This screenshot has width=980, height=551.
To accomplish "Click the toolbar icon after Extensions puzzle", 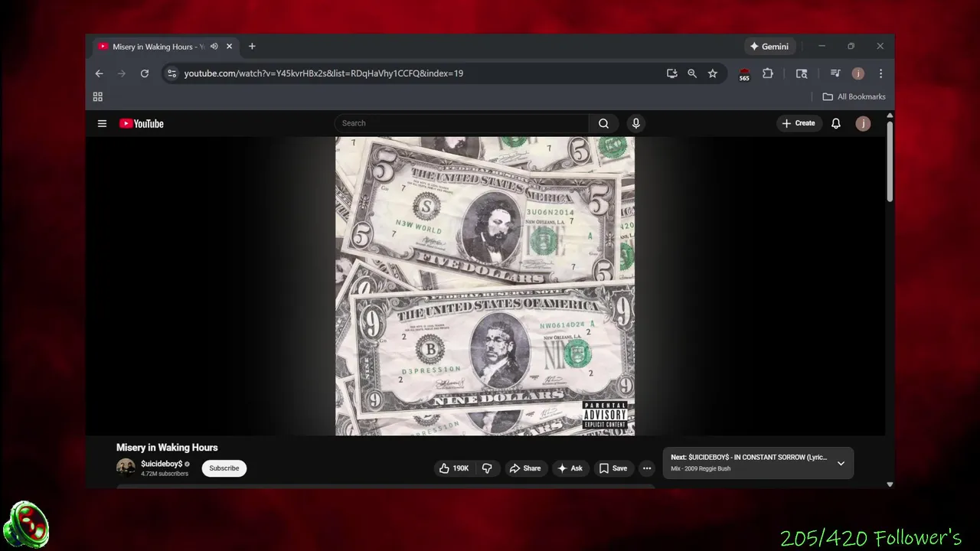I will coord(802,73).
